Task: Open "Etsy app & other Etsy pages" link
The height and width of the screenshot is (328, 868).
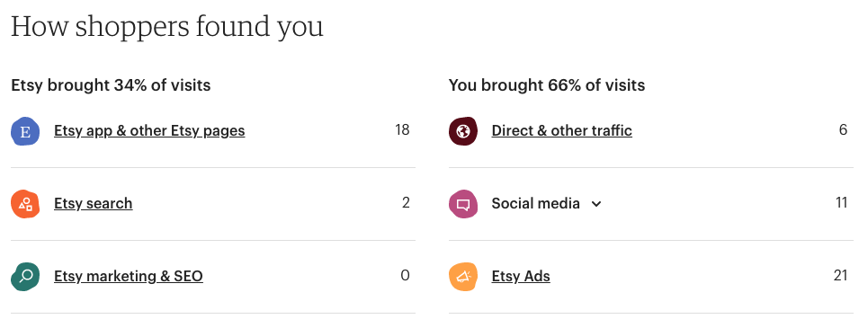Action: 149,131
